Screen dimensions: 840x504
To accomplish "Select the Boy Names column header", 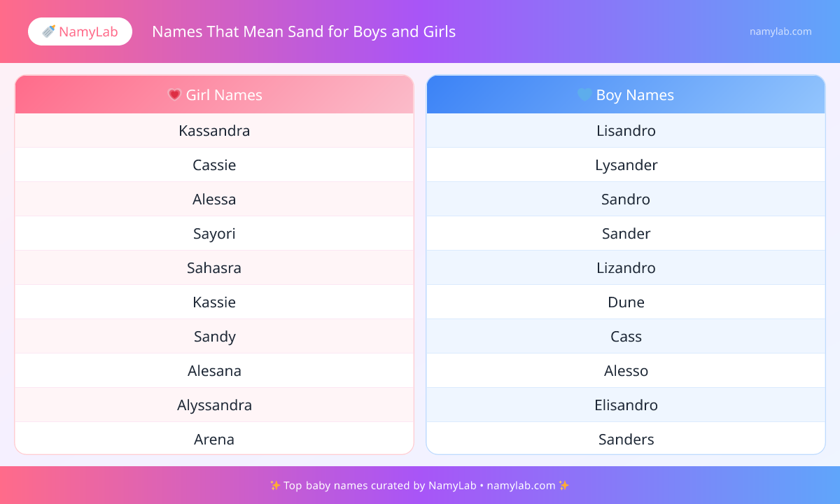I will (626, 94).
